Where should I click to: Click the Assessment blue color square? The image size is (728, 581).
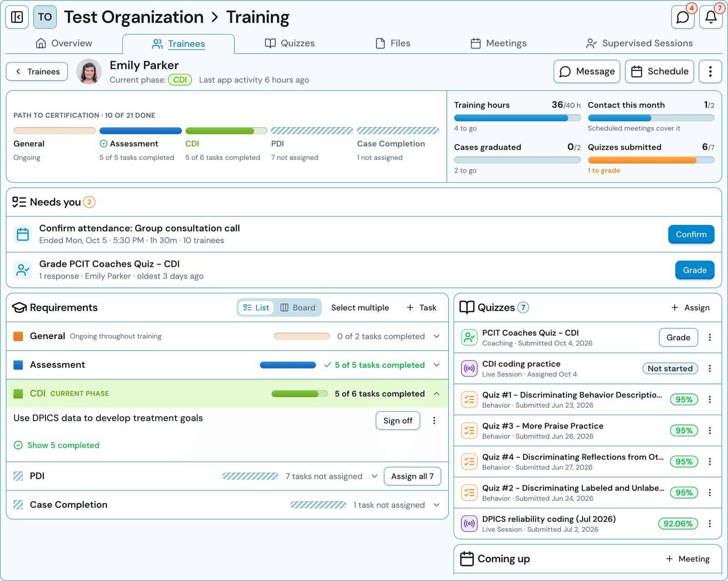pyautogui.click(x=18, y=365)
